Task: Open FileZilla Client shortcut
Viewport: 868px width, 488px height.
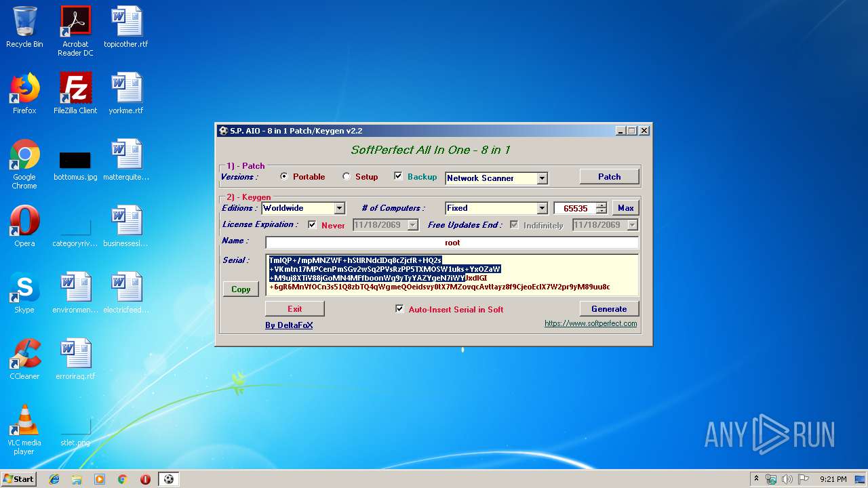Action: (75, 94)
